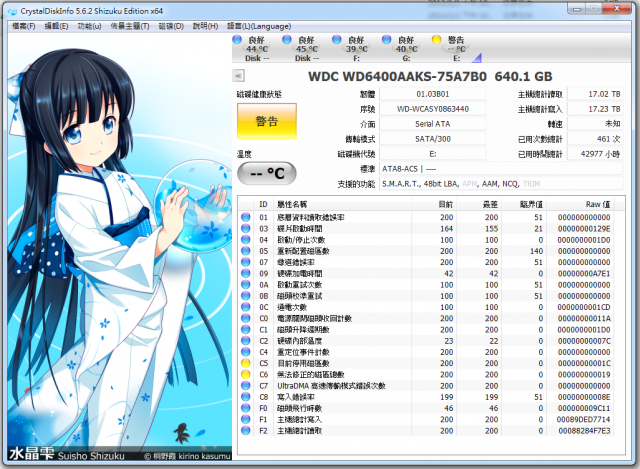
Task: Click the Serial ATA interface field
Action: click(x=433, y=124)
